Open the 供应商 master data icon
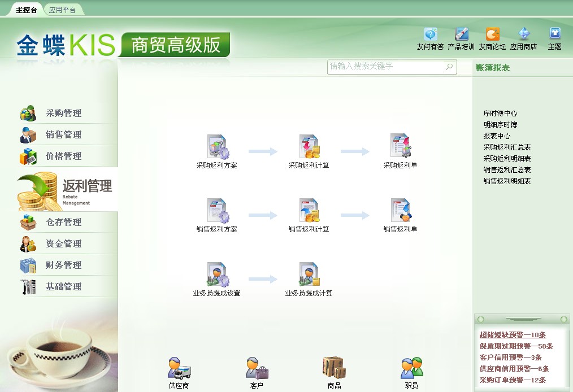573x392 pixels. (x=179, y=368)
